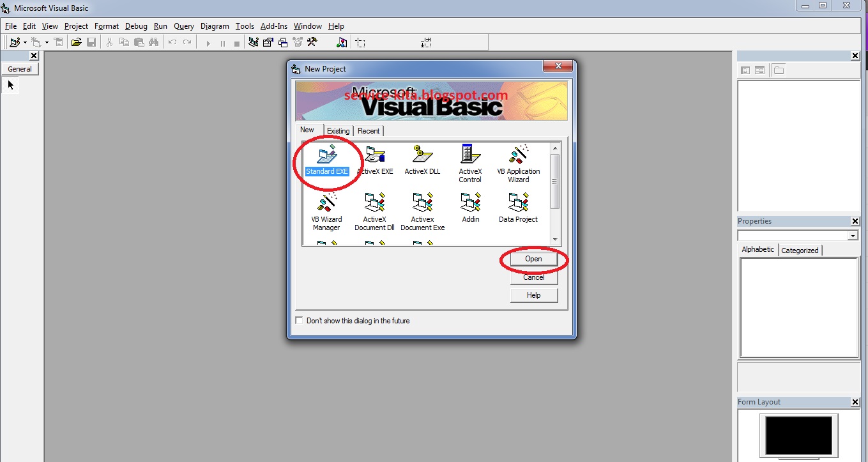Open the Add-Ins menu
The height and width of the screenshot is (462, 868).
coord(274,26)
